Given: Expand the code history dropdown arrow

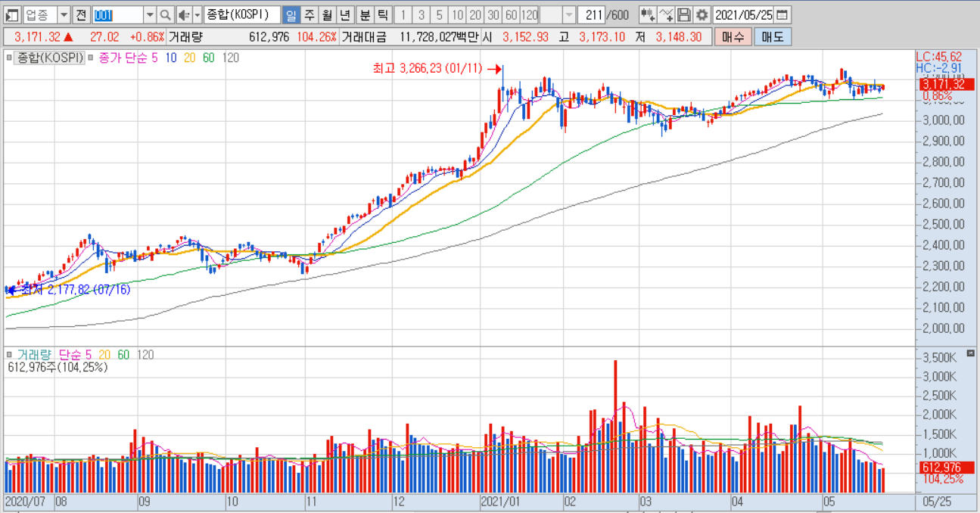Looking at the screenshot, I should click(x=149, y=14).
